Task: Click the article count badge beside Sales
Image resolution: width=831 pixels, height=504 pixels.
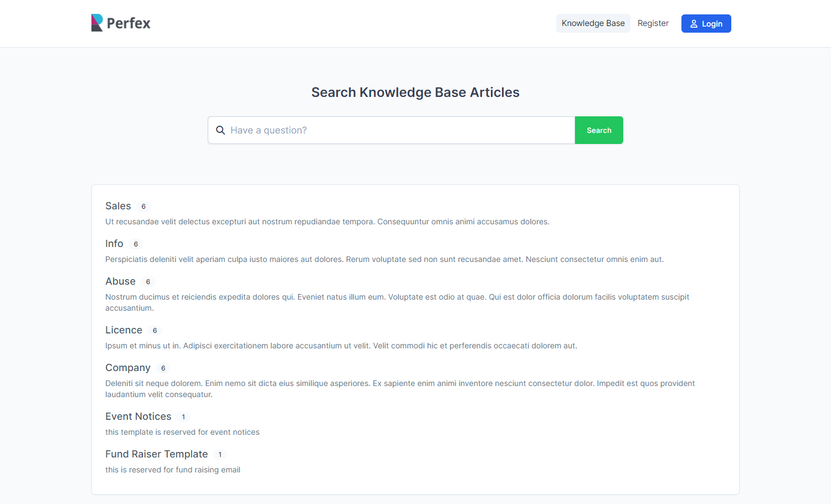Action: click(x=143, y=207)
